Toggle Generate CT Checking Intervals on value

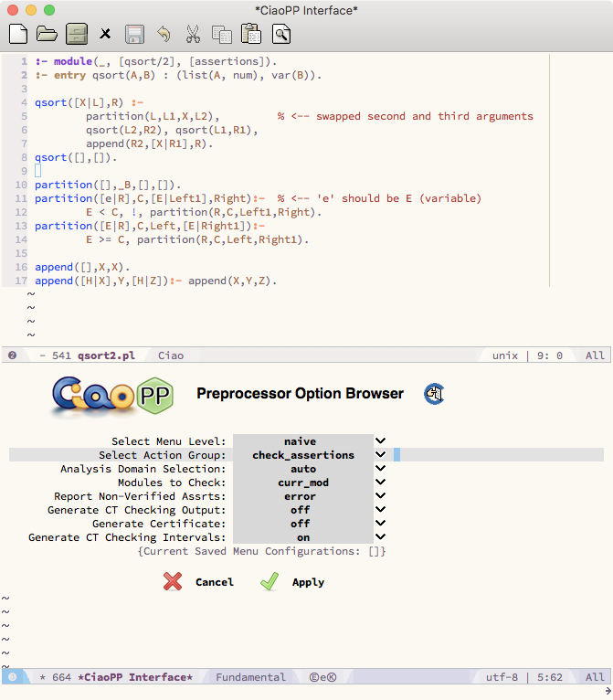(301, 537)
